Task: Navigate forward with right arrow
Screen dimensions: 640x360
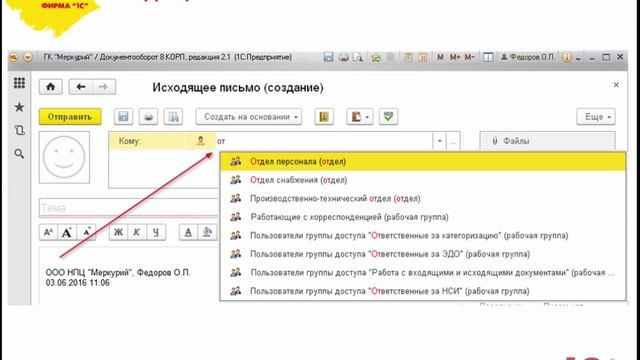Action: coord(104,87)
